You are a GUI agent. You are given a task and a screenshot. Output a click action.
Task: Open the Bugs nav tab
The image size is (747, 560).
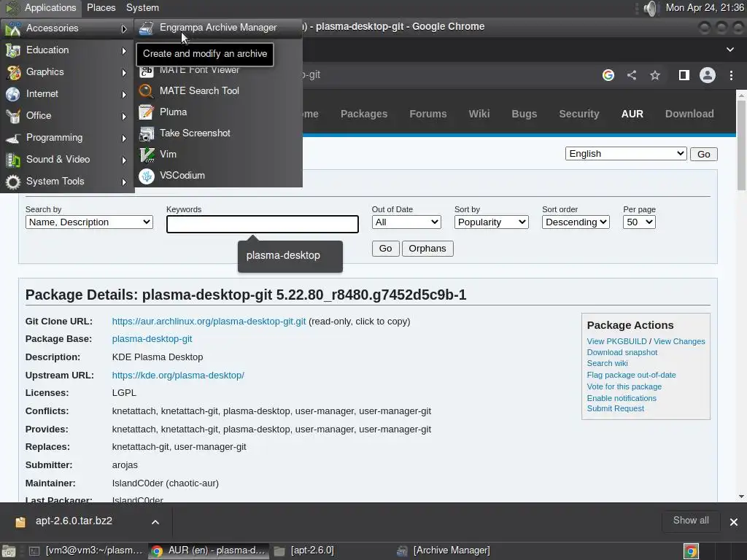[x=524, y=114]
